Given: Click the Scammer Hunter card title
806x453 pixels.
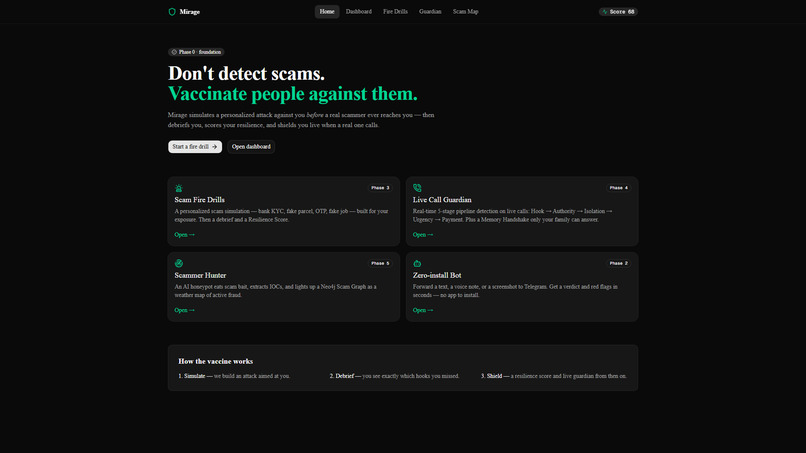Looking at the screenshot, I should point(200,275).
